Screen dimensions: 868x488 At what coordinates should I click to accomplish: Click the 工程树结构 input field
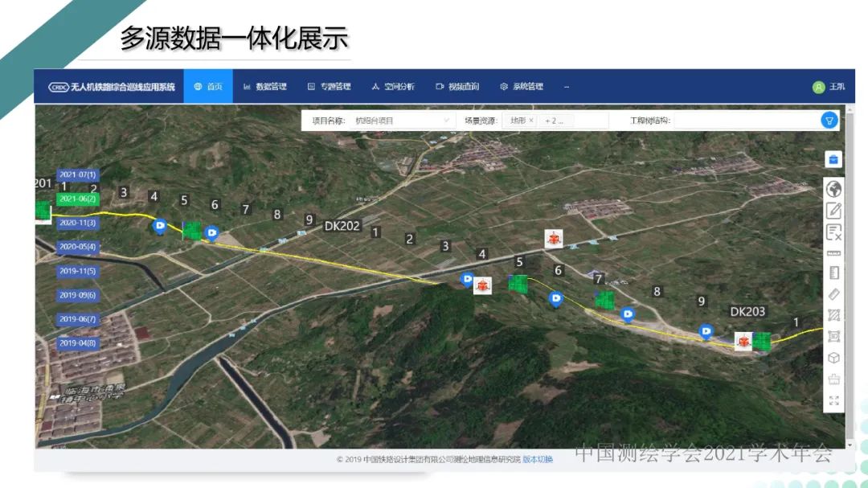coord(743,121)
